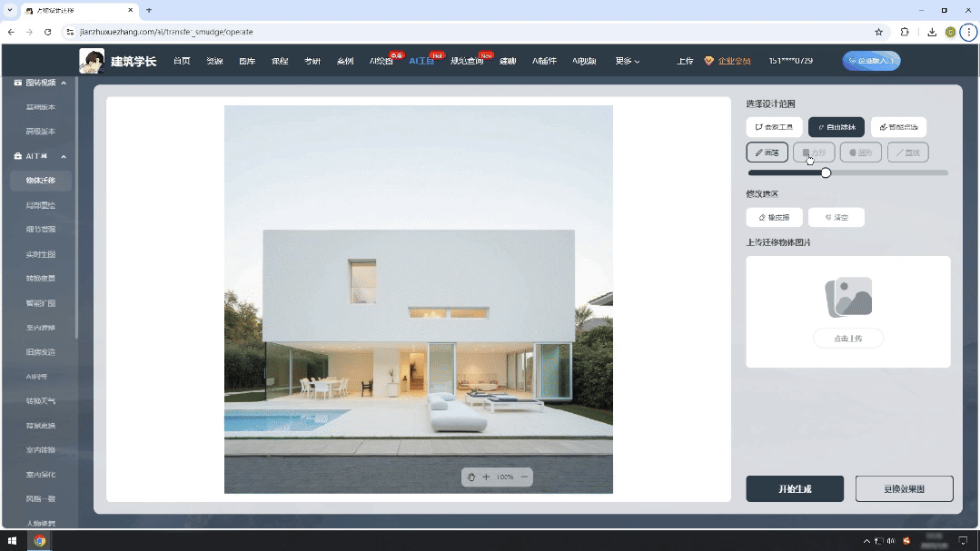Click the brush size slider track
The width and height of the screenshot is (980, 551).
coord(848,173)
